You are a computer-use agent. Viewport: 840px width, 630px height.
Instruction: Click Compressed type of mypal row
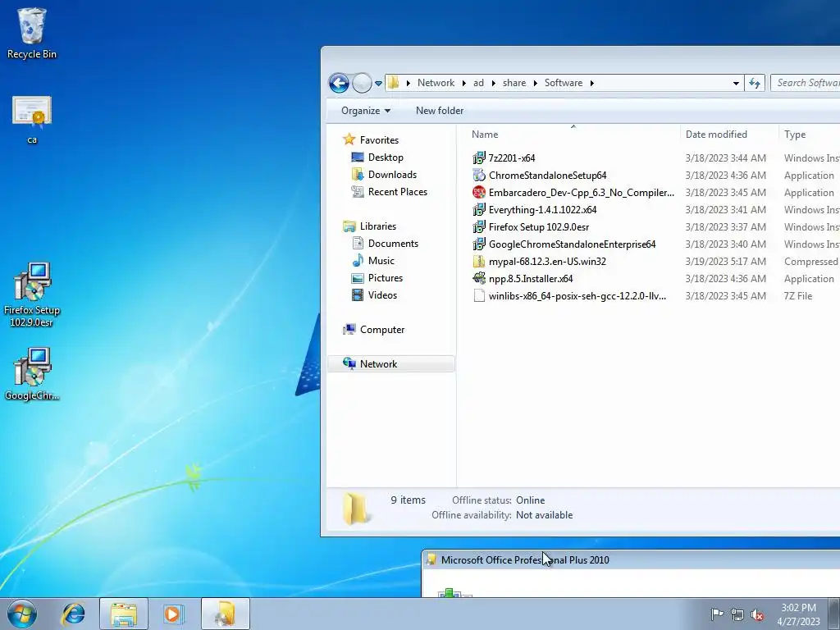[x=810, y=262]
